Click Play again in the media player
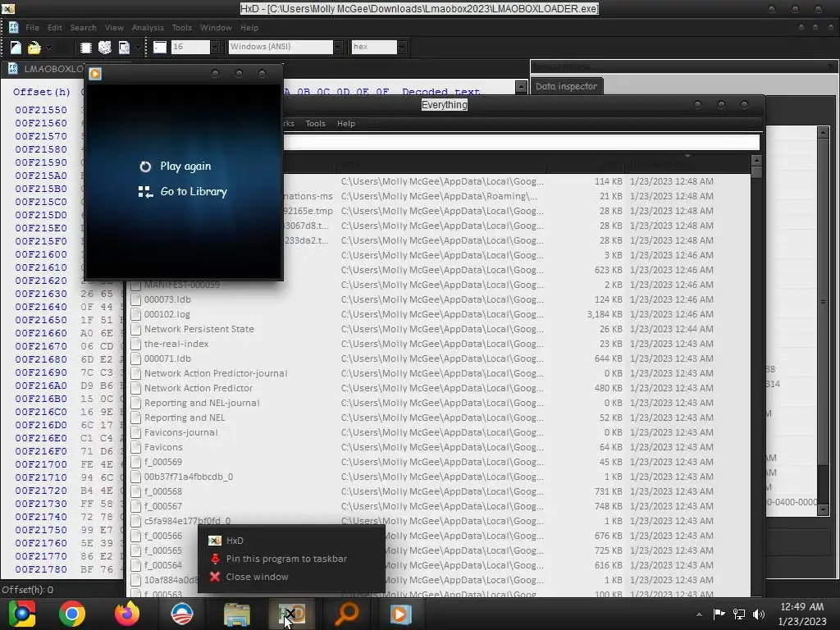 [176, 166]
